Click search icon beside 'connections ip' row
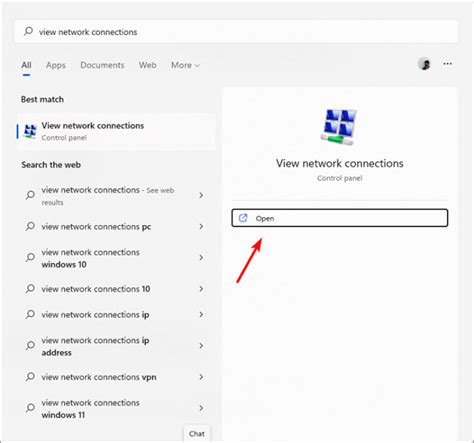Screen dimensions: 474x443 [30, 314]
